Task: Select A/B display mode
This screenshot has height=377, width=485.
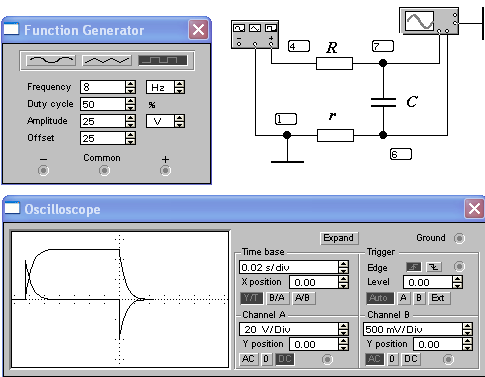Action: click(303, 298)
